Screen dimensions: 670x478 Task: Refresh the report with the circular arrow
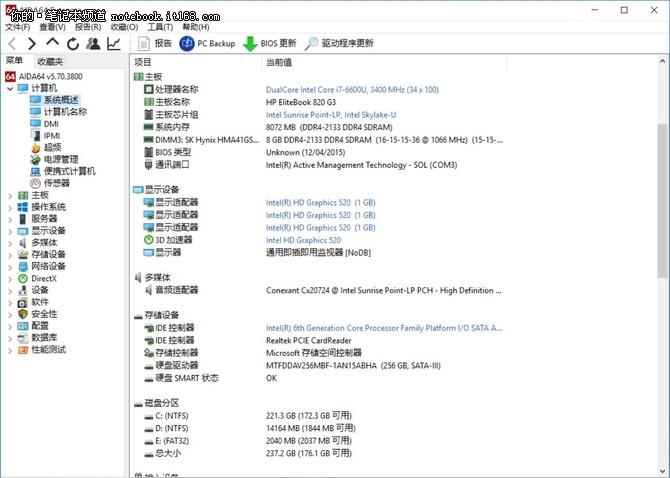pos(73,44)
